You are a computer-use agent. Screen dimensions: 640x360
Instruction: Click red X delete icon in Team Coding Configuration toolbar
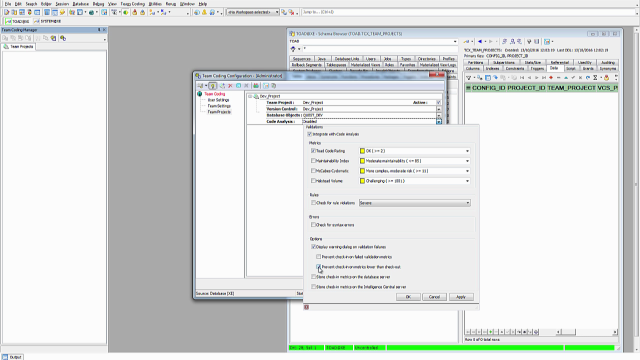pos(230,86)
